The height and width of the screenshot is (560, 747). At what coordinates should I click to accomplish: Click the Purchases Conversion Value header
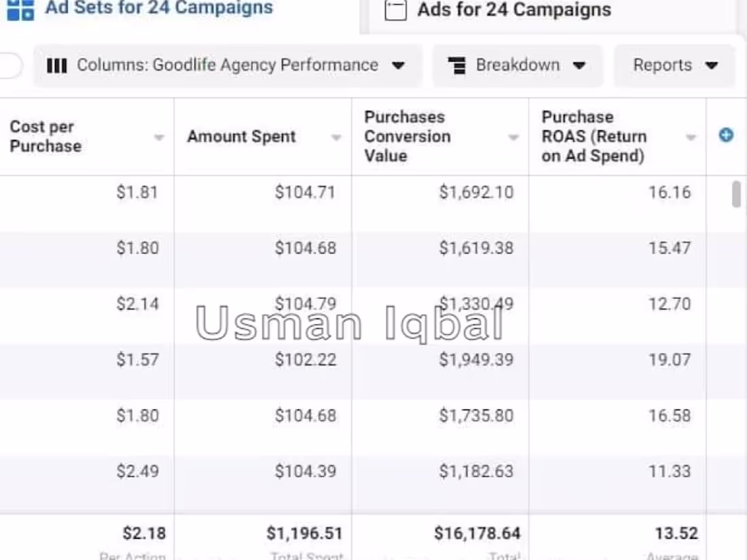406,136
